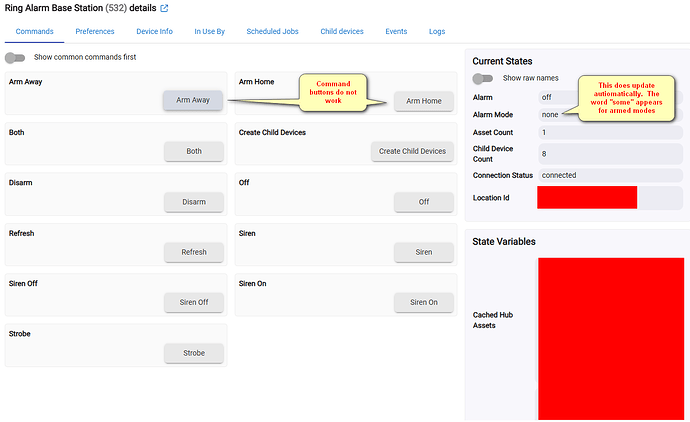
Task: Open the Device Info tab
Action: point(154,31)
